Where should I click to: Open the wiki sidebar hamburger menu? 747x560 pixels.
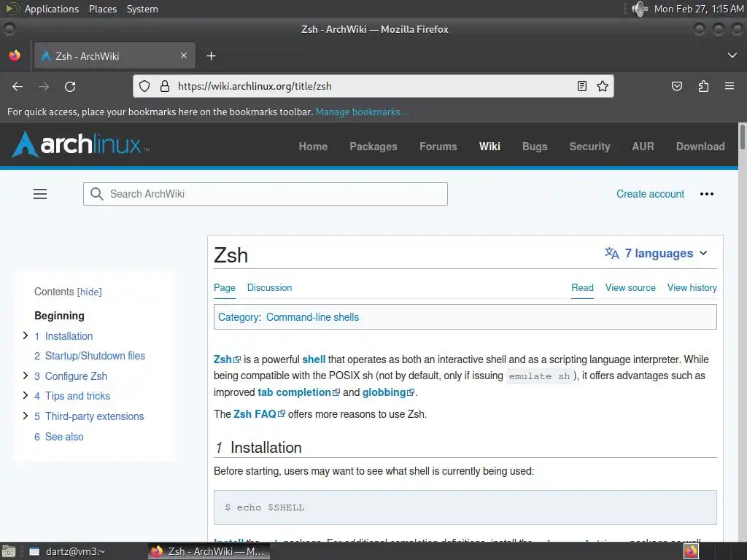click(x=40, y=194)
